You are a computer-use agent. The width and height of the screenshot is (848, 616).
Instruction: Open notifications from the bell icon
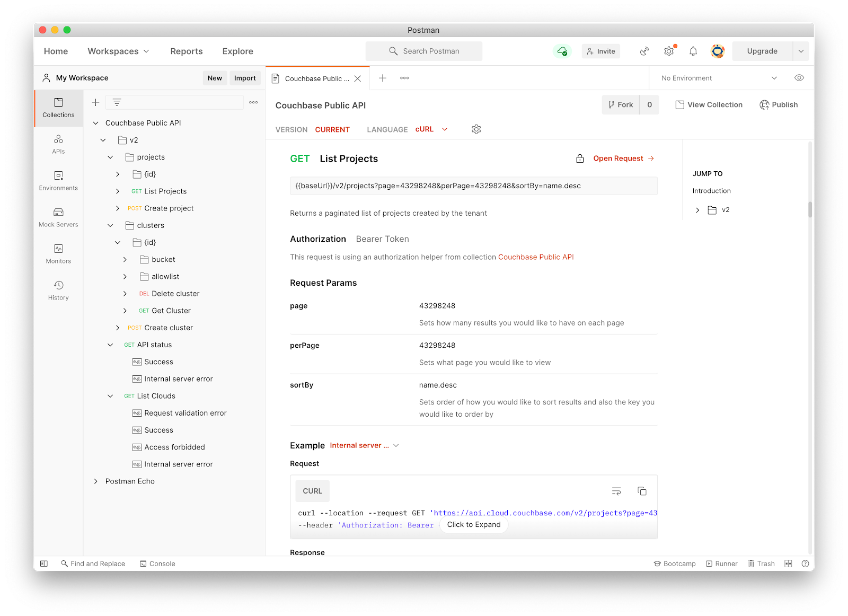(x=693, y=51)
